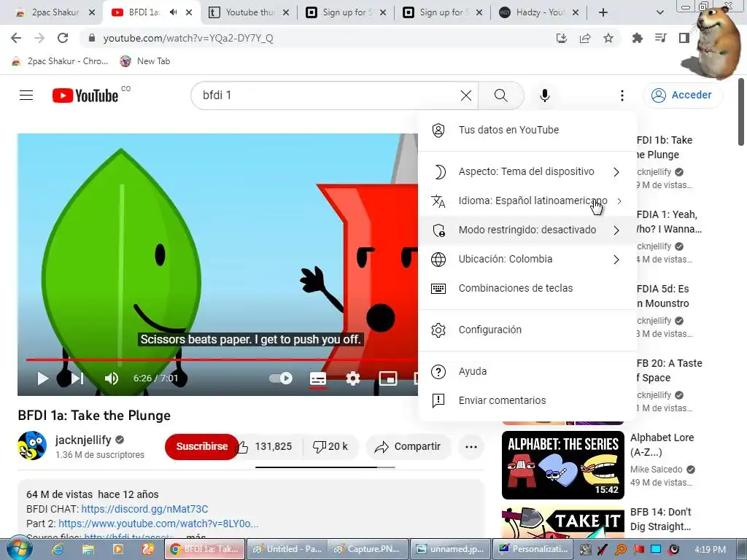Open the 2pac Shakur bookmark
The width and height of the screenshot is (747, 560).
60,61
